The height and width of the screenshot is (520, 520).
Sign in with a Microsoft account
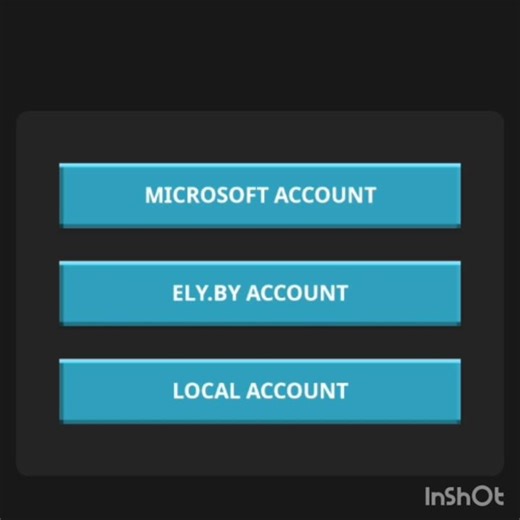pos(260,196)
